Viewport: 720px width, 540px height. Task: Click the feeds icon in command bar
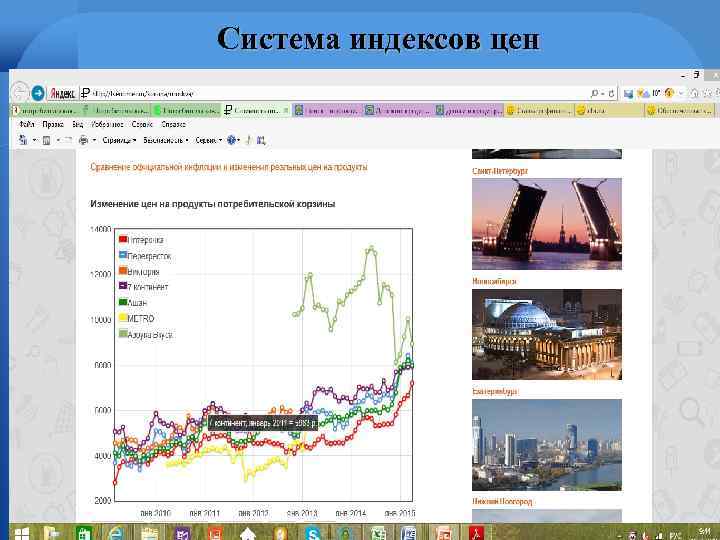click(46, 141)
